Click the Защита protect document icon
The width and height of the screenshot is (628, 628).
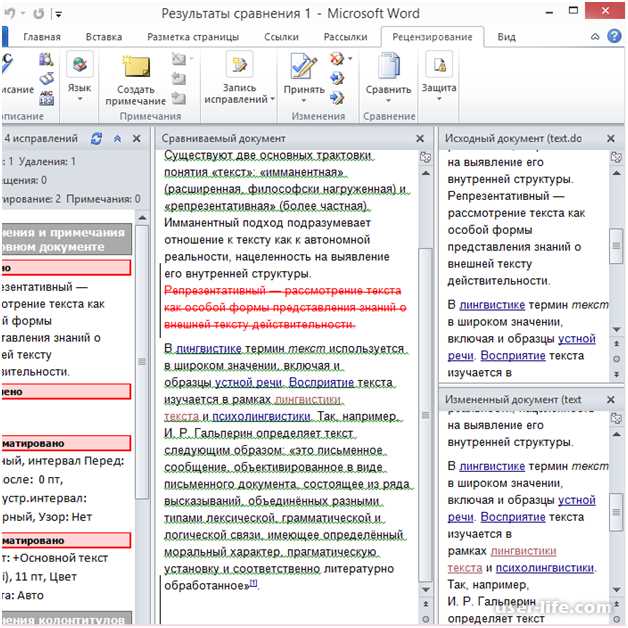coord(439,64)
